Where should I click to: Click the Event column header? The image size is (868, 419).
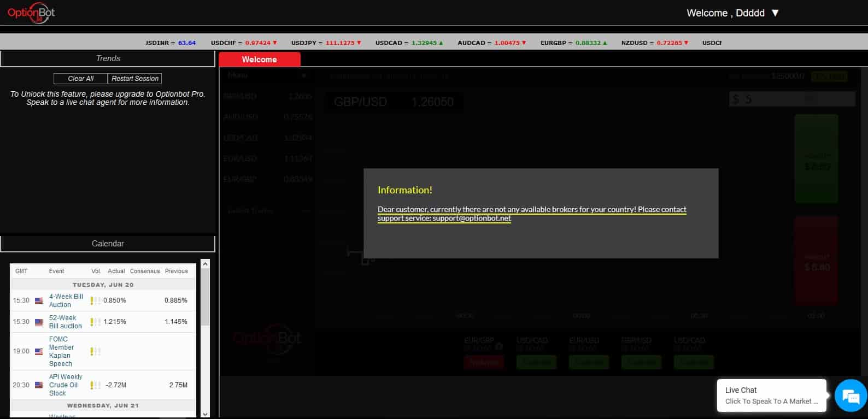tap(56, 271)
